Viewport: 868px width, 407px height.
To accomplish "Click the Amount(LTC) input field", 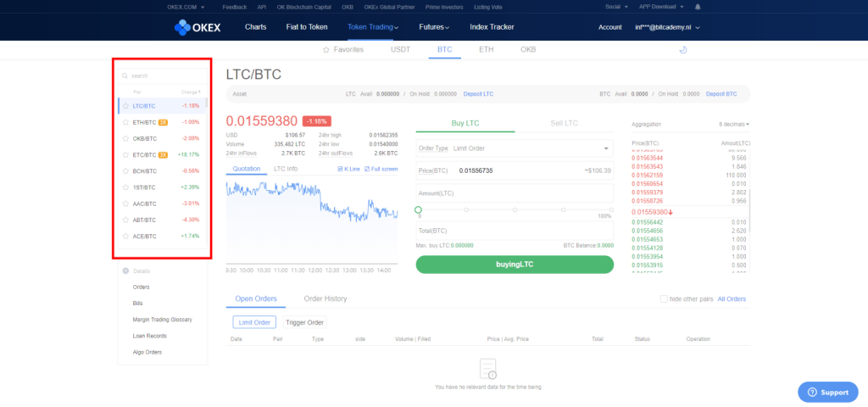I will tap(515, 193).
